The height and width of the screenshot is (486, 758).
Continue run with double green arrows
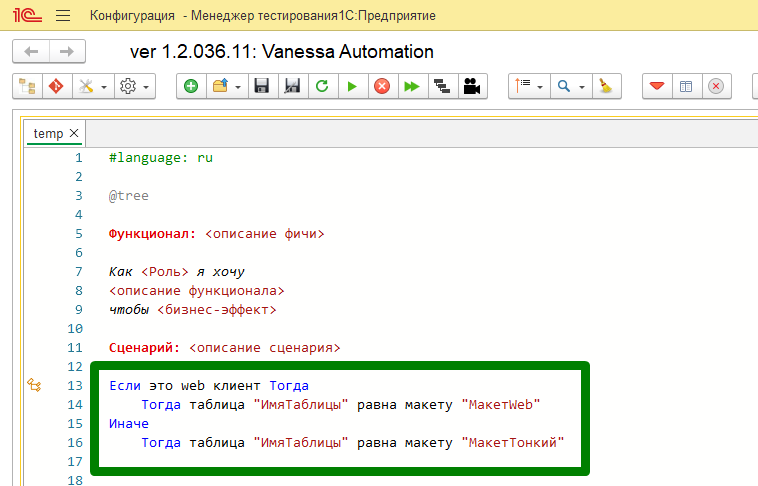tap(412, 87)
